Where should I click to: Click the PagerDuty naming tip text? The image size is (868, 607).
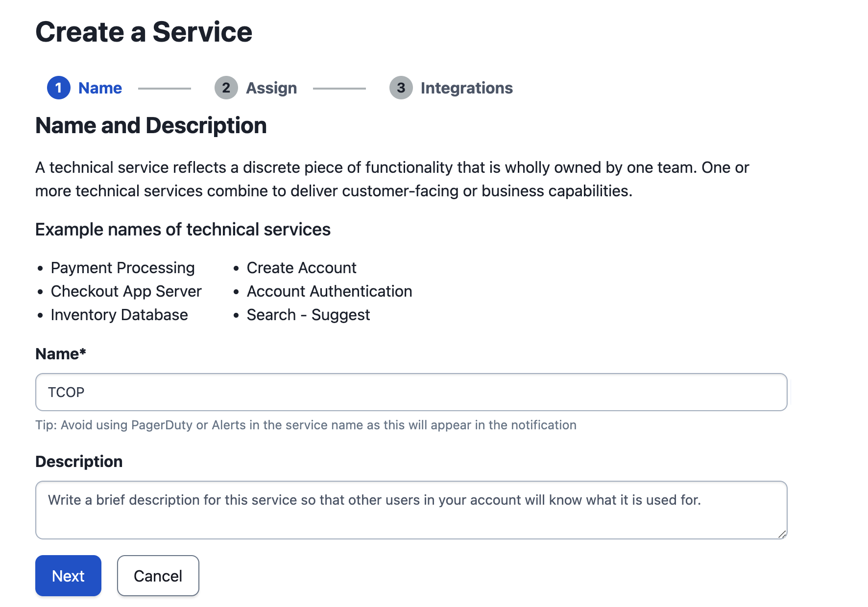[306, 425]
